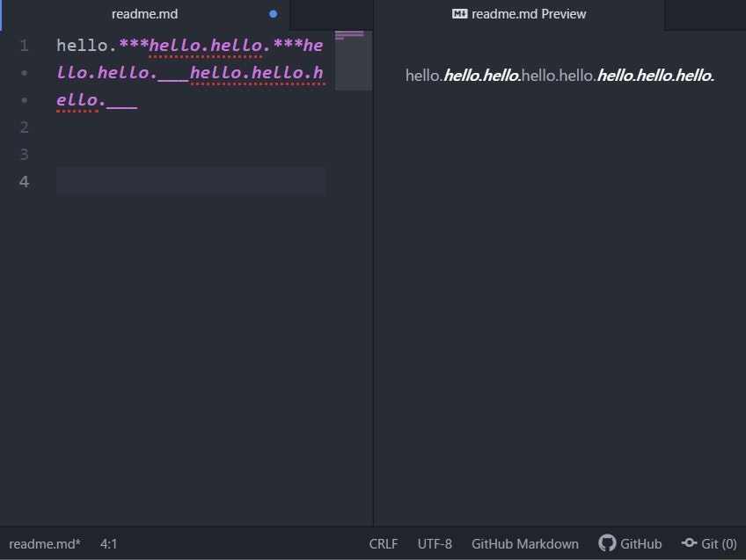Click line number 4 in the gutter

(25, 182)
